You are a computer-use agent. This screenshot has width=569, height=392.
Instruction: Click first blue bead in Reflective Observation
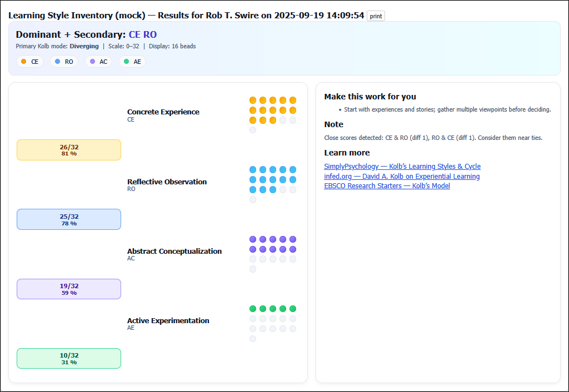(x=253, y=170)
